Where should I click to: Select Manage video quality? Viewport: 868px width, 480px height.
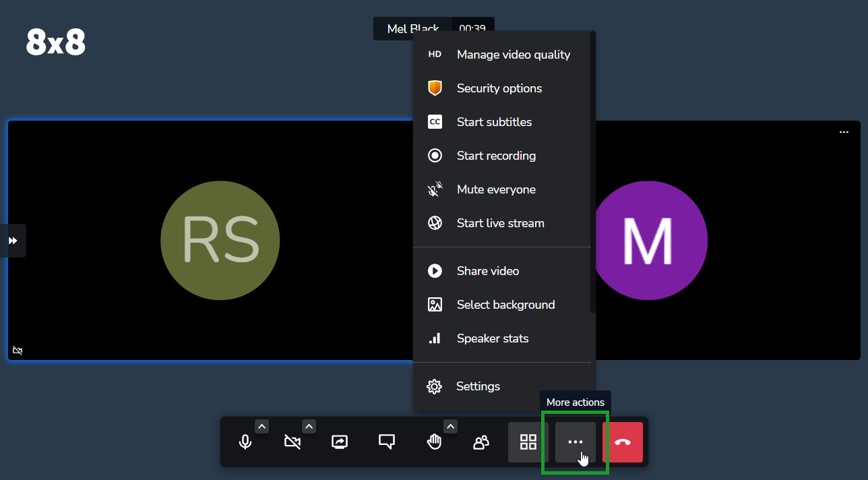click(x=502, y=55)
